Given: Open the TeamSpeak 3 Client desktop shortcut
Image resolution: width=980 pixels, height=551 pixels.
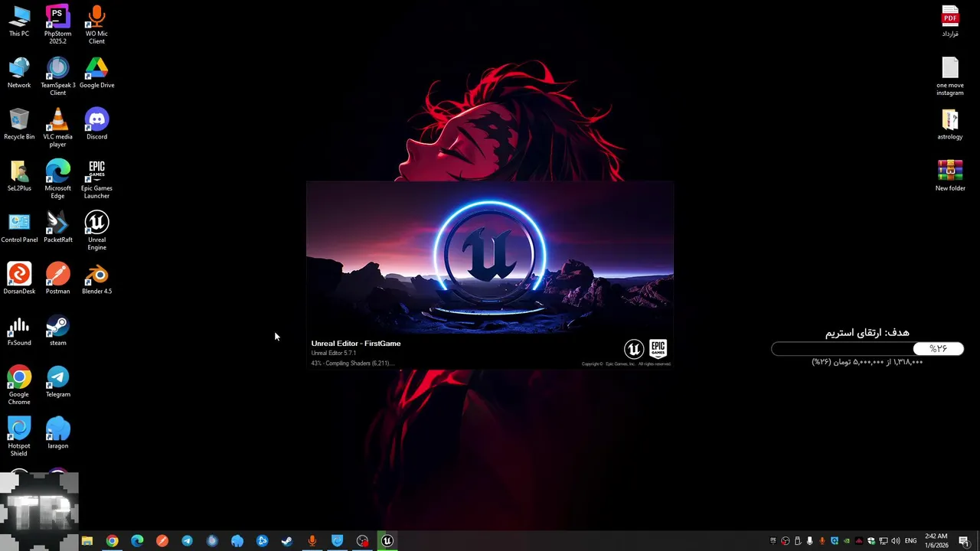Looking at the screenshot, I should tap(57, 77).
